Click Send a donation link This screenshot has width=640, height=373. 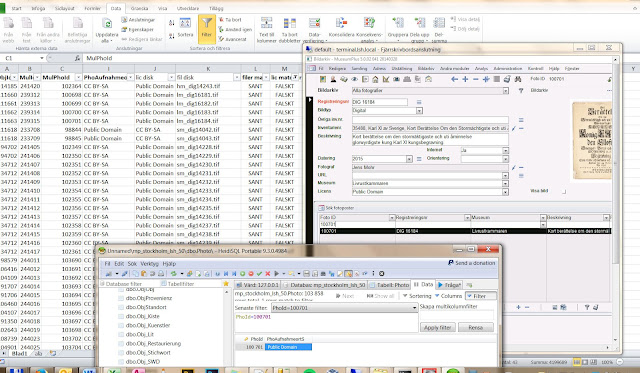click(471, 263)
